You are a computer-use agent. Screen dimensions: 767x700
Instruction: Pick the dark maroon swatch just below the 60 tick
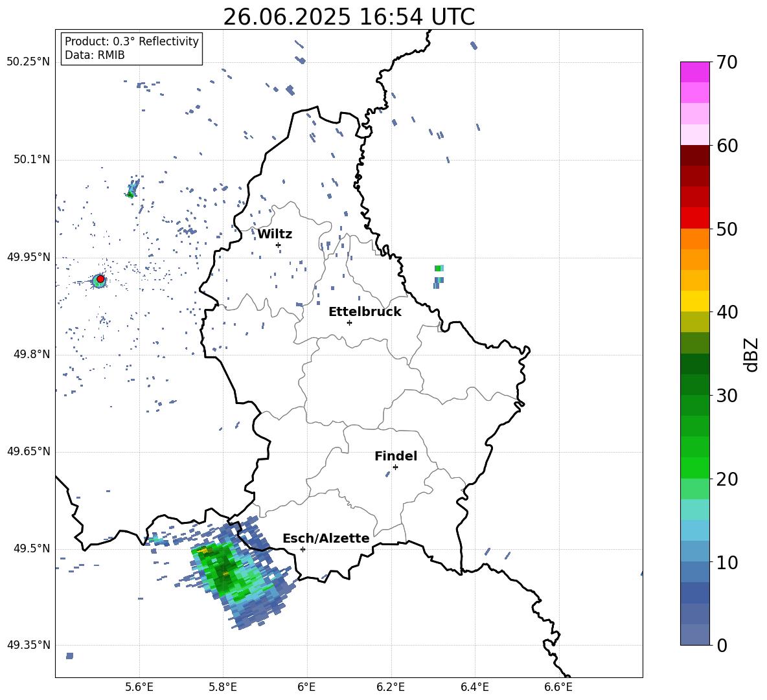pos(694,155)
